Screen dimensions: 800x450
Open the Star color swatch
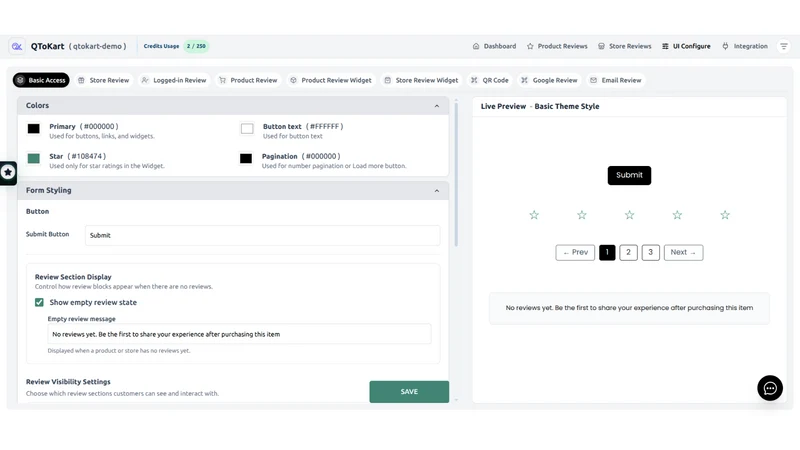pyautogui.click(x=34, y=159)
